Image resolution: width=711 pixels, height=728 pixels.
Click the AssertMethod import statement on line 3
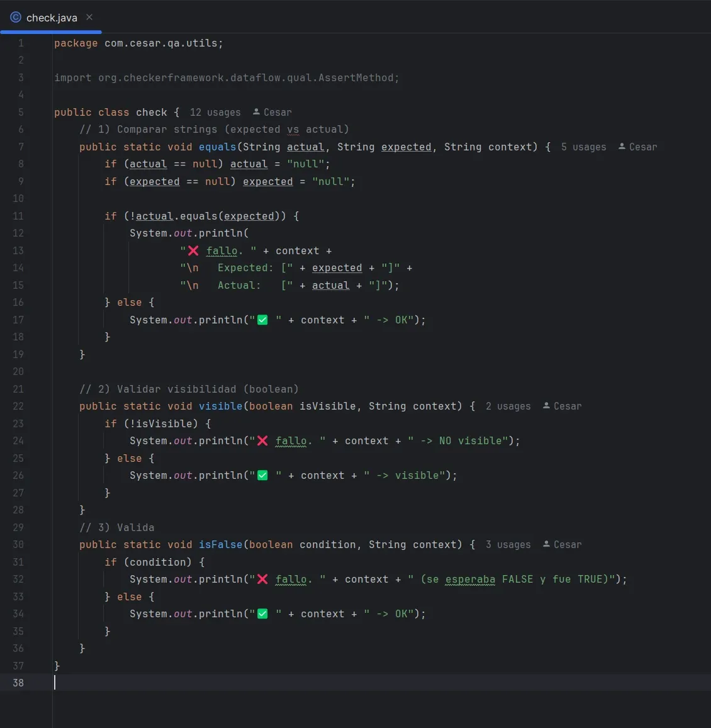pos(227,78)
